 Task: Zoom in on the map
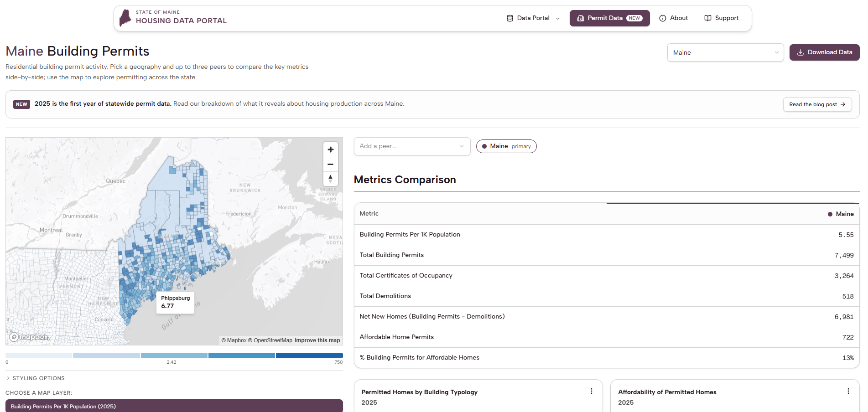click(x=331, y=149)
